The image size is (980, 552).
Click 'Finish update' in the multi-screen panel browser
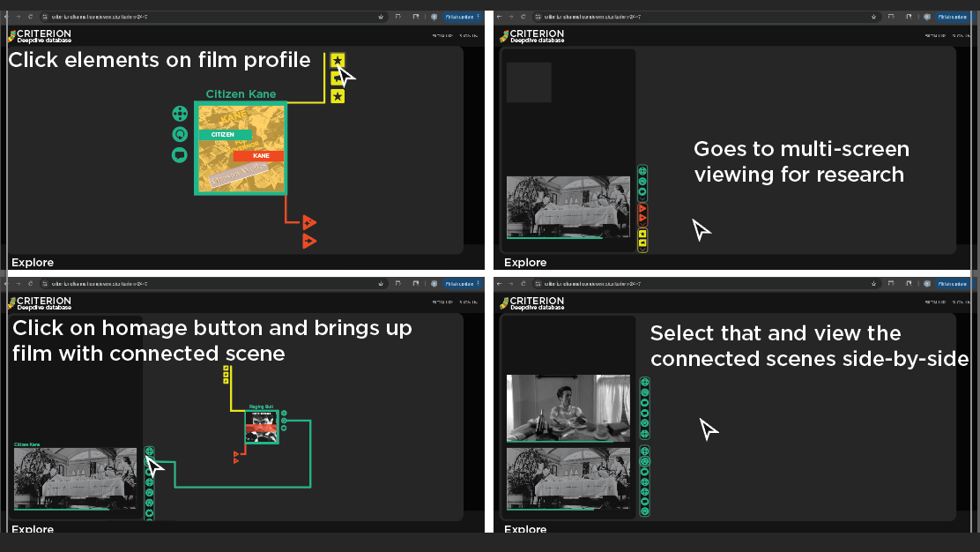tap(954, 17)
